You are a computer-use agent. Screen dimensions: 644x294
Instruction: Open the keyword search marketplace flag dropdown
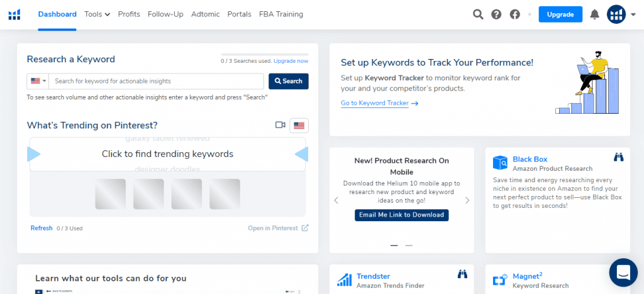click(38, 81)
